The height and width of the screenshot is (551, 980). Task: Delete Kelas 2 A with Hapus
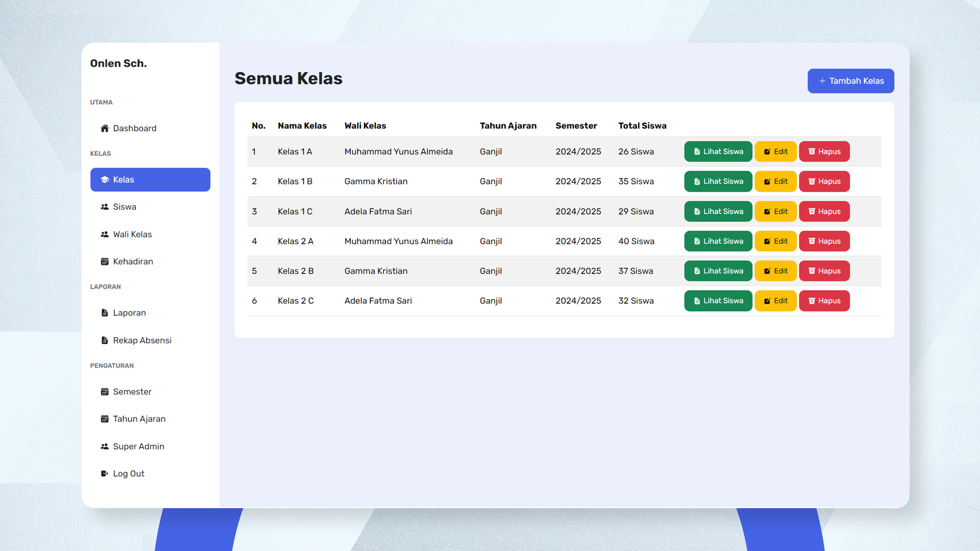(x=824, y=241)
